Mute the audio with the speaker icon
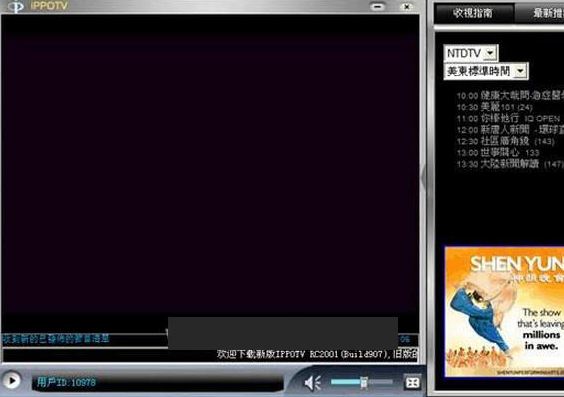 (x=313, y=383)
